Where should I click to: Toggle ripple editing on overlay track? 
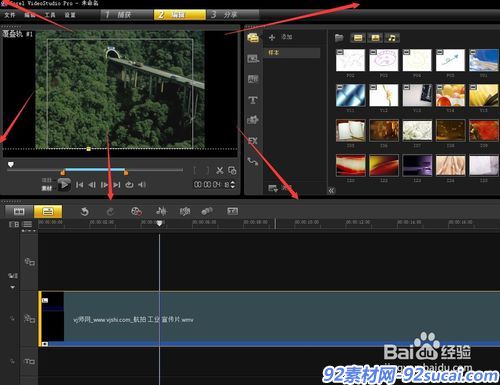click(x=12, y=319)
